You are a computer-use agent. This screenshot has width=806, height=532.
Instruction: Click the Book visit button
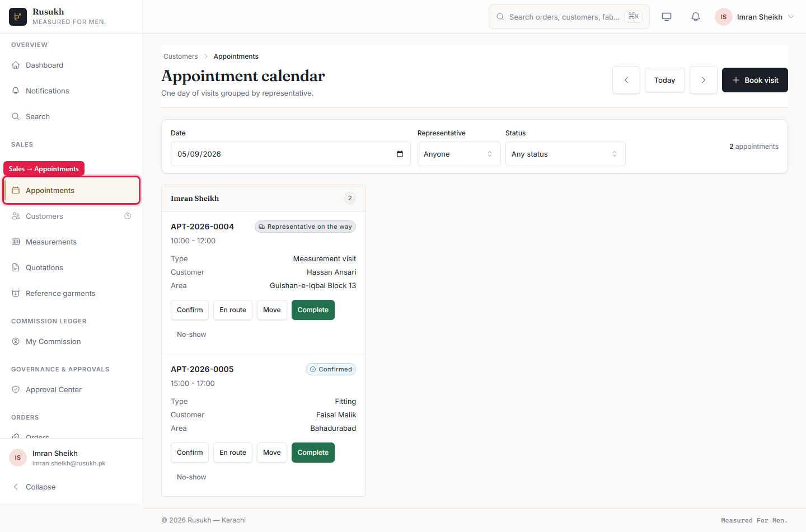pos(755,80)
